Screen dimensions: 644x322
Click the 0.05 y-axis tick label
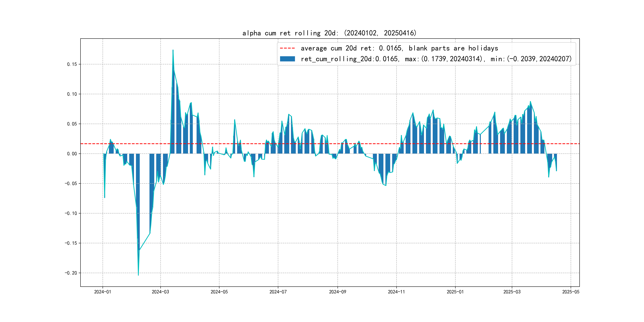(x=72, y=124)
